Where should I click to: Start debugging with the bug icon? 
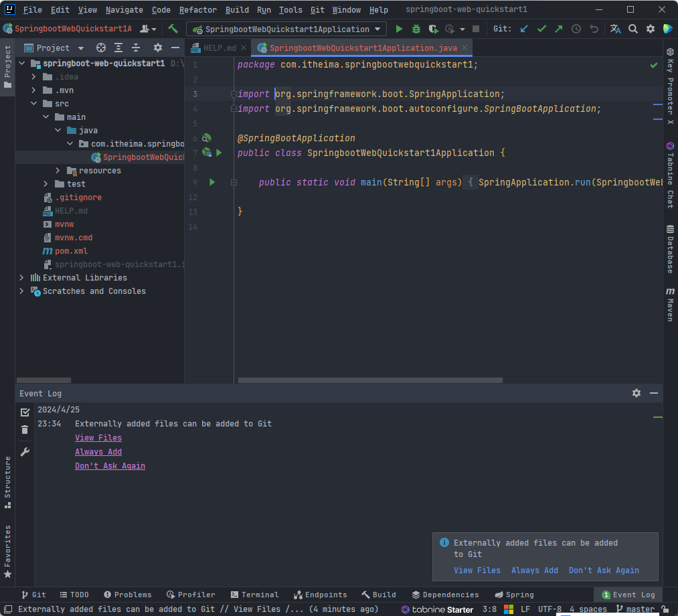(416, 29)
